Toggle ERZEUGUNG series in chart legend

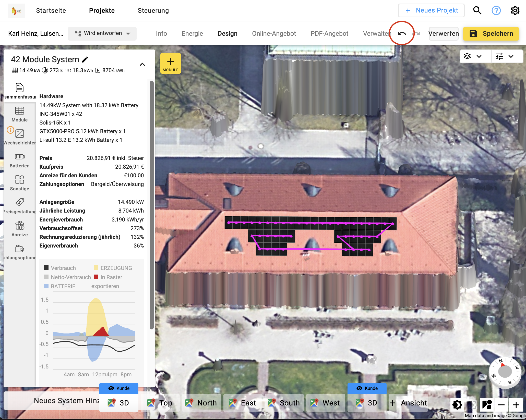(x=113, y=268)
